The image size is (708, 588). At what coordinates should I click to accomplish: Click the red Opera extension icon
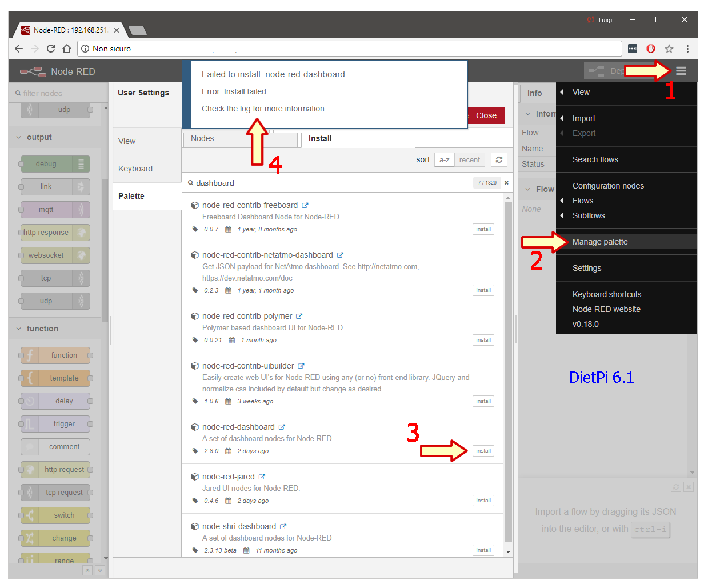tap(650, 49)
